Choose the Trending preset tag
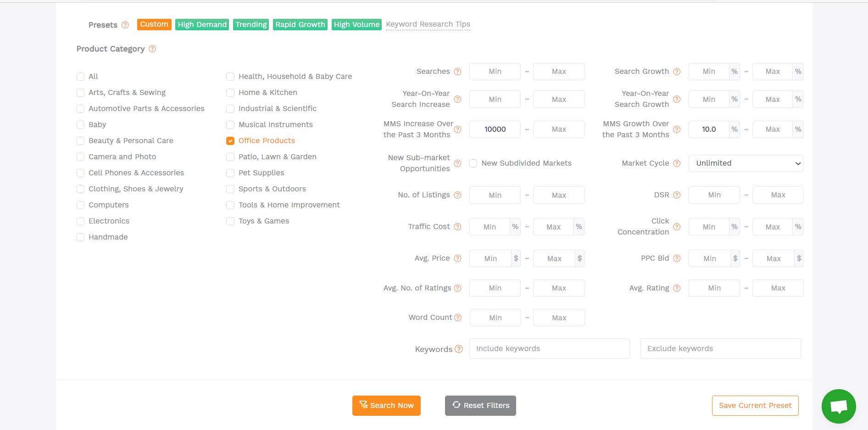 251,24
